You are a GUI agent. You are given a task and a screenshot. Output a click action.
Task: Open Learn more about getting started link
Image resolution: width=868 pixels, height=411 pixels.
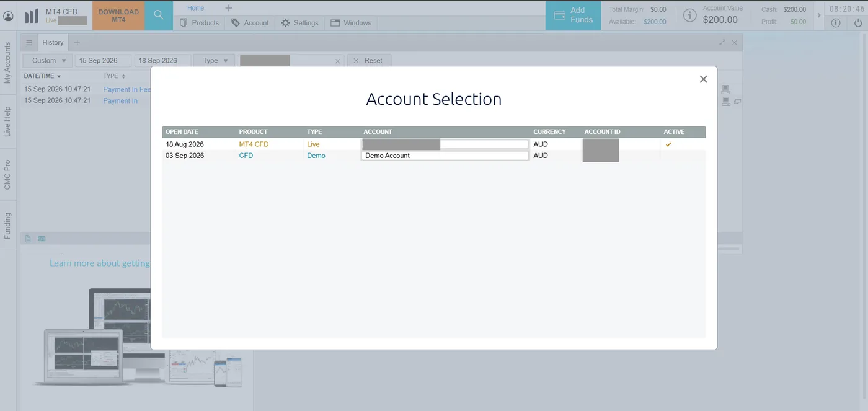click(x=100, y=263)
